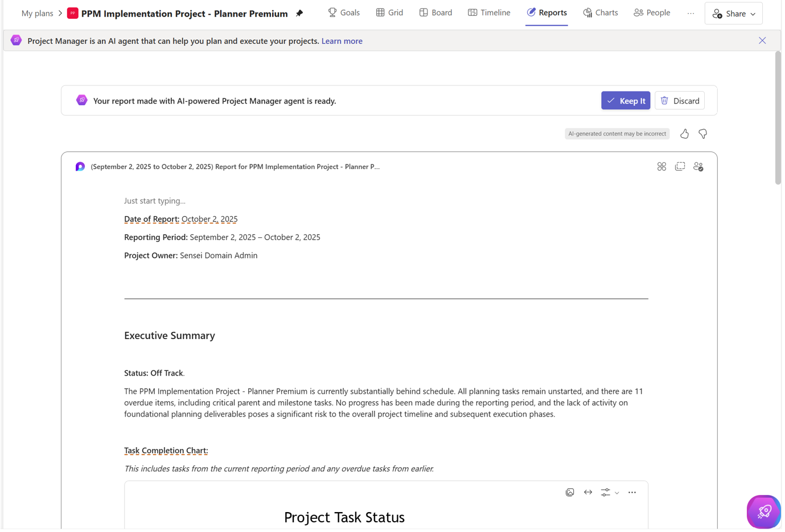
Task: Open more tabs ellipsis in navigation
Action: (x=691, y=13)
